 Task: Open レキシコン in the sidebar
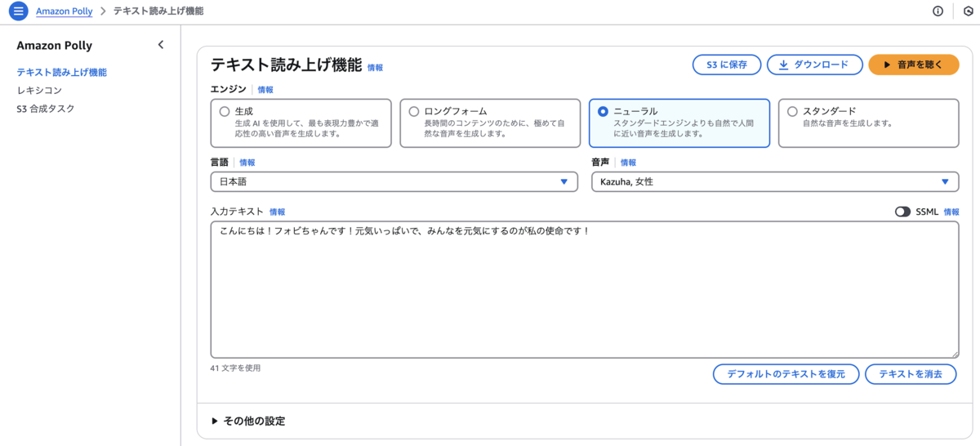39,90
